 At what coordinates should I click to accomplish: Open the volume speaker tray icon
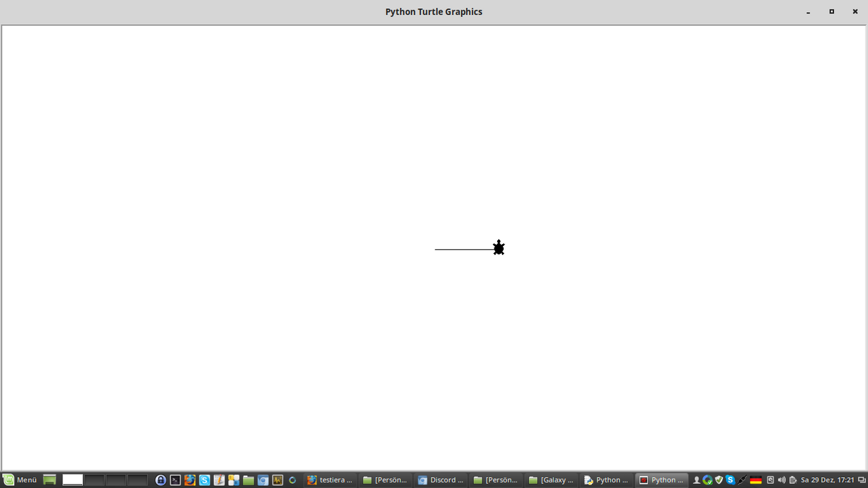click(781, 480)
